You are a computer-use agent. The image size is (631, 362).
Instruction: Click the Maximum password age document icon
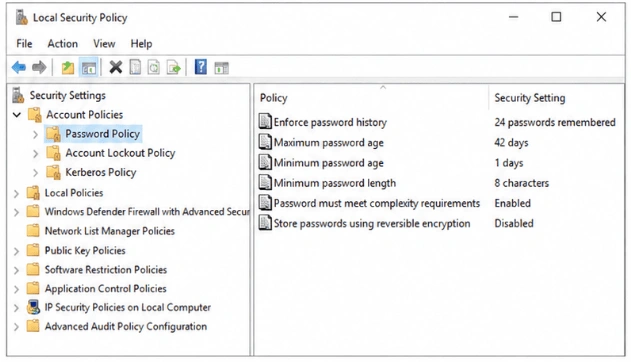pos(265,142)
